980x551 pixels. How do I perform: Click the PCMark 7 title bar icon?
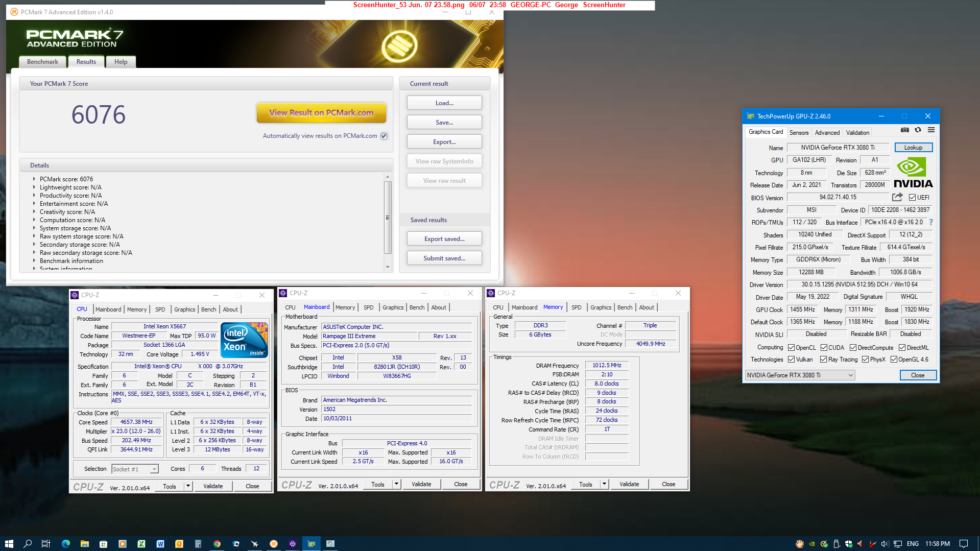14,12
